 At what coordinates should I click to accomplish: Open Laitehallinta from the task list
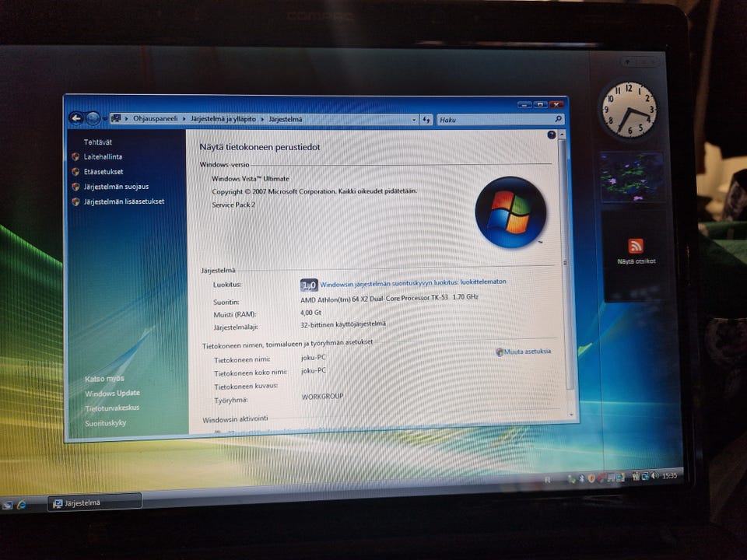click(103, 156)
